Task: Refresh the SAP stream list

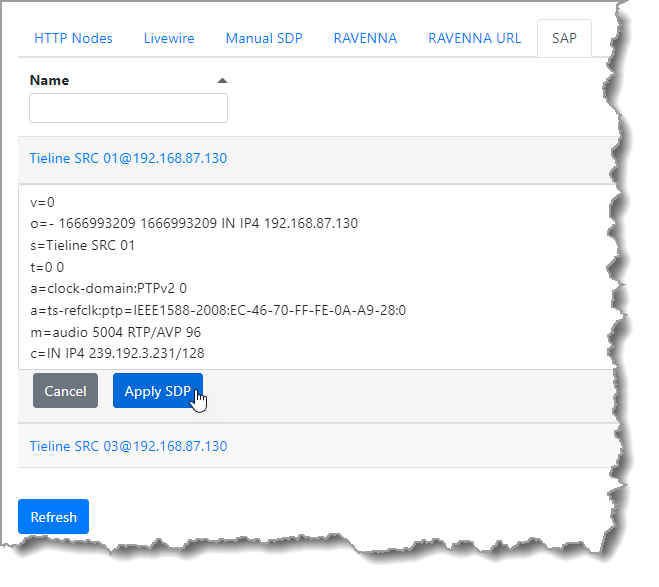Action: 53,517
